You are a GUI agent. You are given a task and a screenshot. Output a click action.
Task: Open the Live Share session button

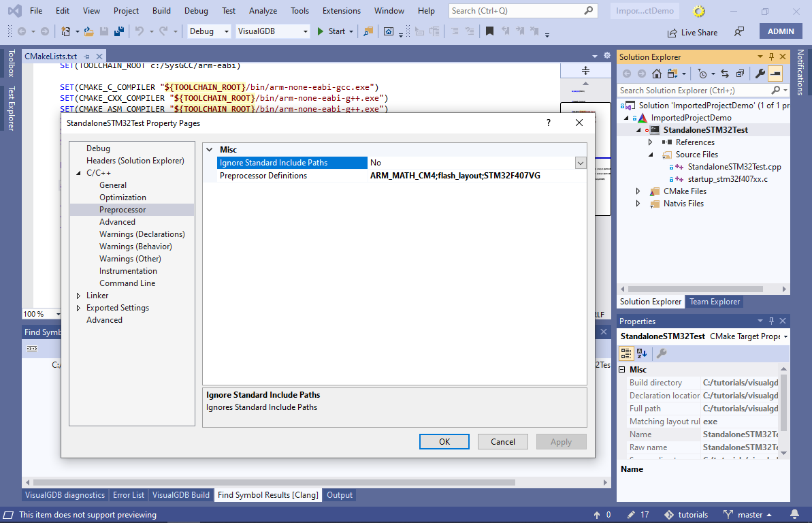pyautogui.click(x=692, y=33)
